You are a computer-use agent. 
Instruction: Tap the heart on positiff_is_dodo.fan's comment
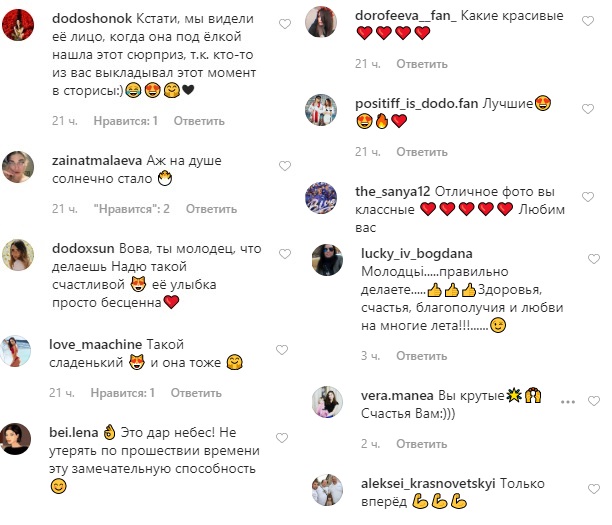pyautogui.click(x=588, y=109)
